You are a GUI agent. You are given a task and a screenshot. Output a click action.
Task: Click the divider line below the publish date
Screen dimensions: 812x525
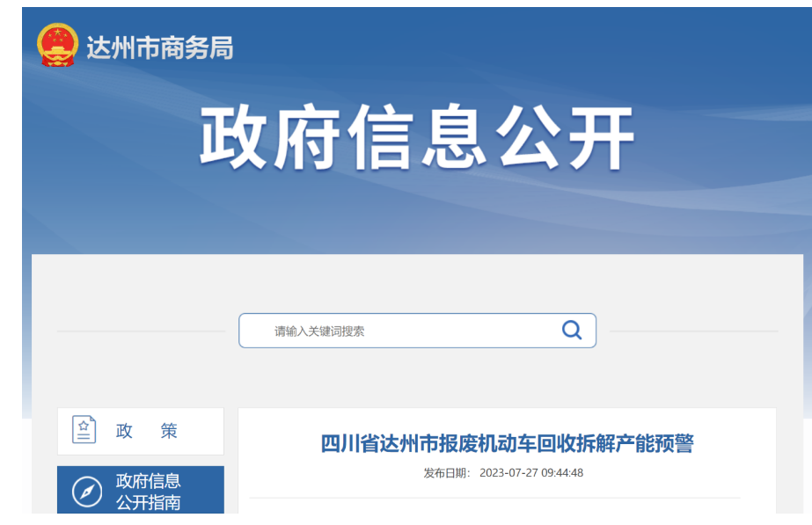(x=494, y=498)
